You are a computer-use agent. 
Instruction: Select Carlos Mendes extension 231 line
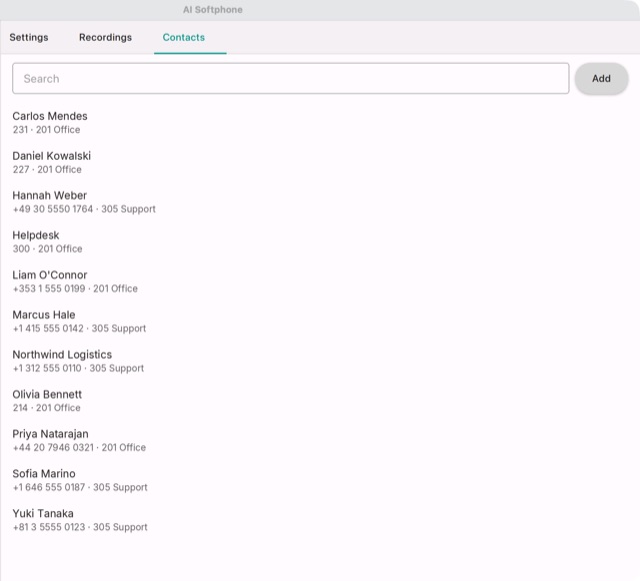[x=46, y=130]
